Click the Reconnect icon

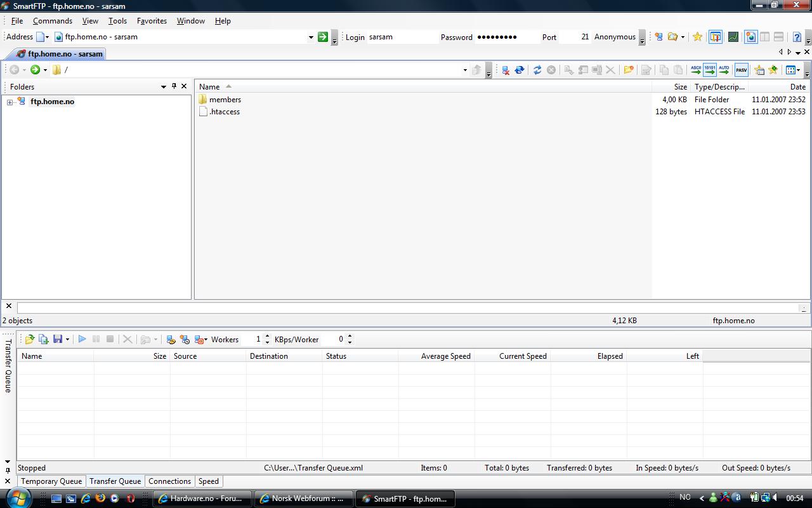tap(520, 70)
